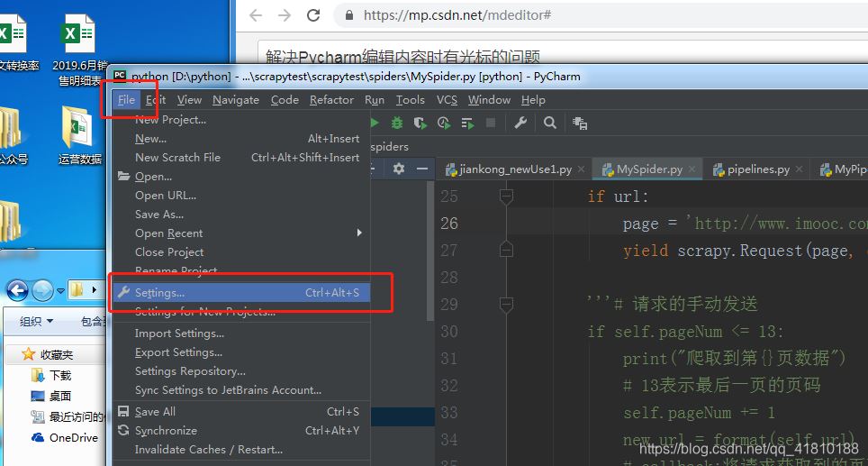Image resolution: width=868 pixels, height=466 pixels.
Task: Click the Search Everywhere magnifier icon
Action: click(549, 123)
